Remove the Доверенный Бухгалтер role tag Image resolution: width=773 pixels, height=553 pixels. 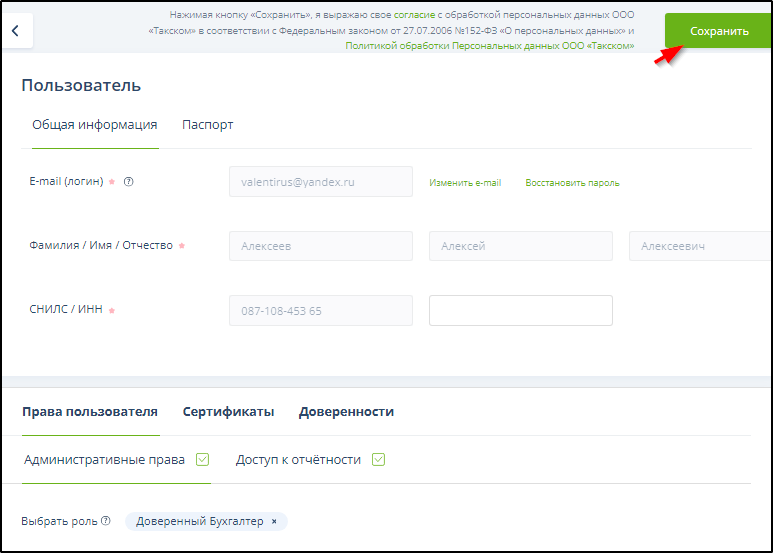pyautogui.click(x=274, y=521)
